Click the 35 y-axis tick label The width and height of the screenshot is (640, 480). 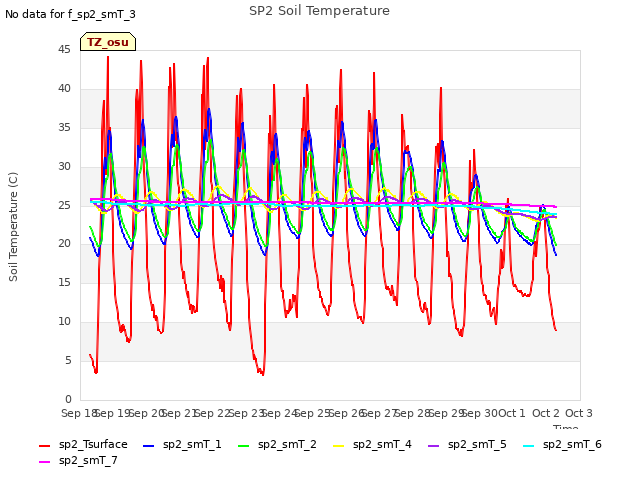pos(64,127)
